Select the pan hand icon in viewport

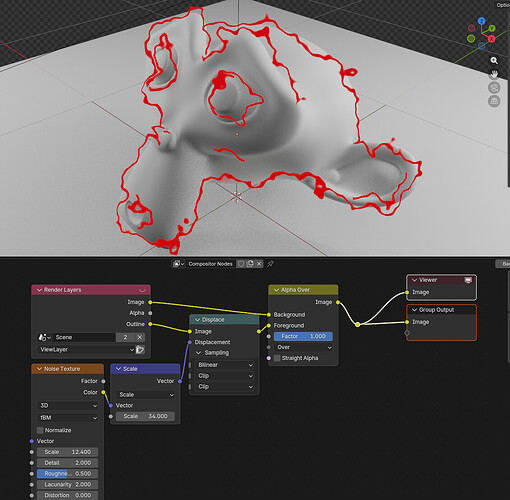click(x=494, y=74)
